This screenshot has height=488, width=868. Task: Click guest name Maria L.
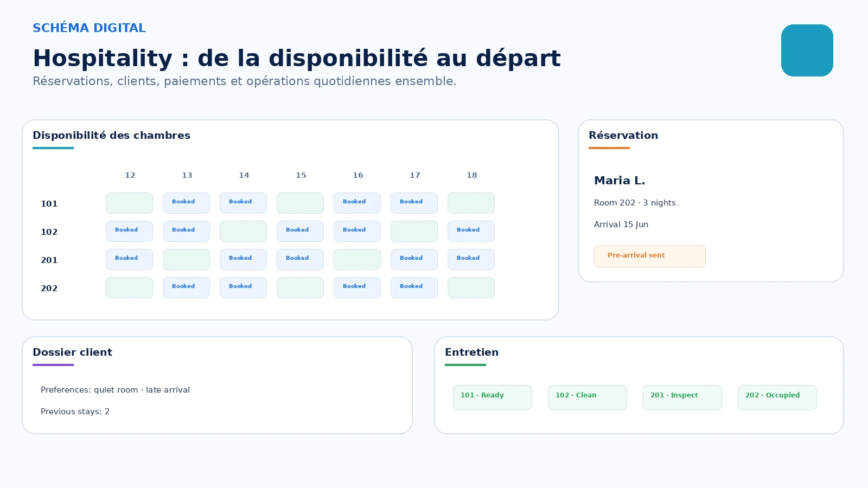[x=620, y=181]
